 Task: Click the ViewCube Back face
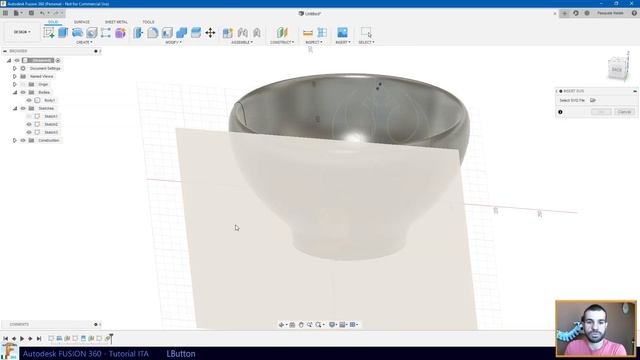coord(616,70)
